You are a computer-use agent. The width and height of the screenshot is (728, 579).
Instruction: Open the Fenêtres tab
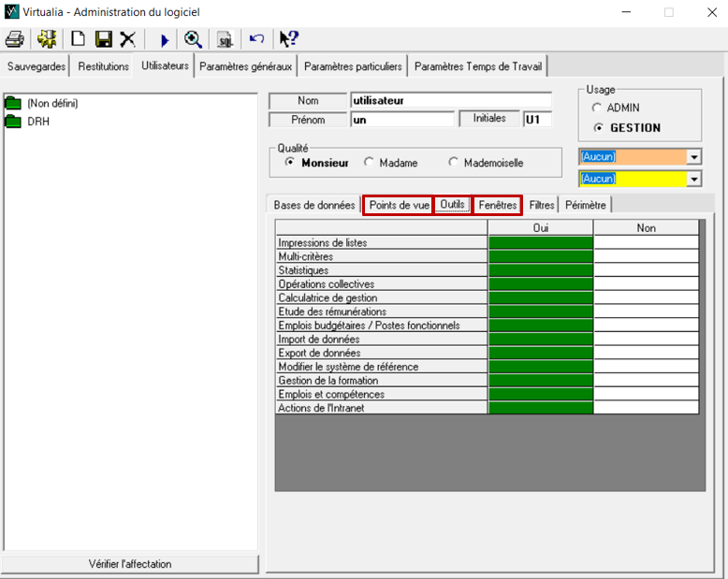(497, 205)
